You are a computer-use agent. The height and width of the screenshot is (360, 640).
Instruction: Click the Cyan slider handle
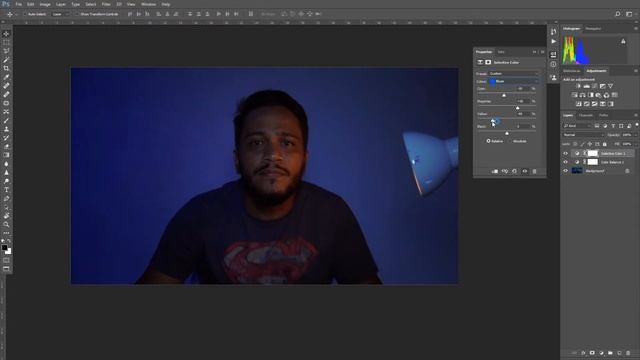(x=504, y=95)
